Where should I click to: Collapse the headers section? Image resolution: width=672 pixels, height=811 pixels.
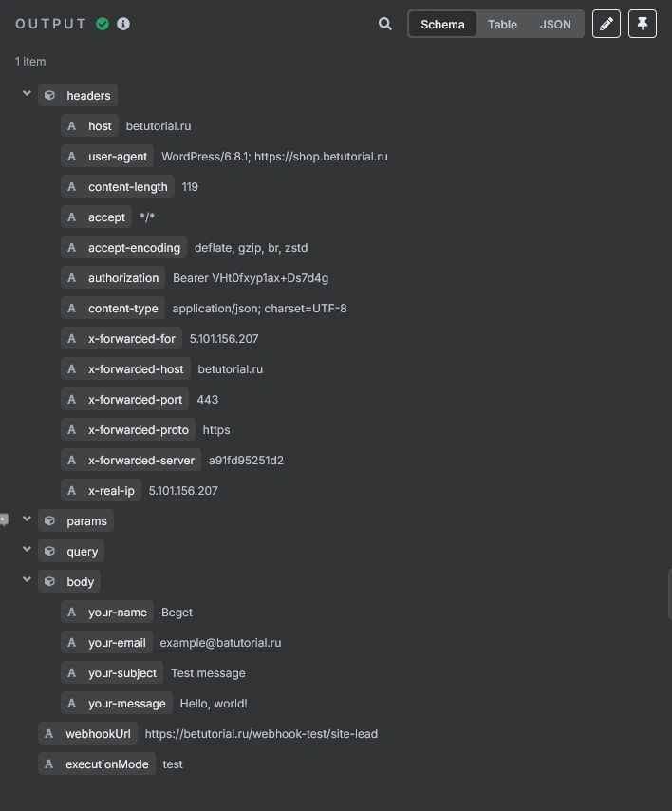27,94
